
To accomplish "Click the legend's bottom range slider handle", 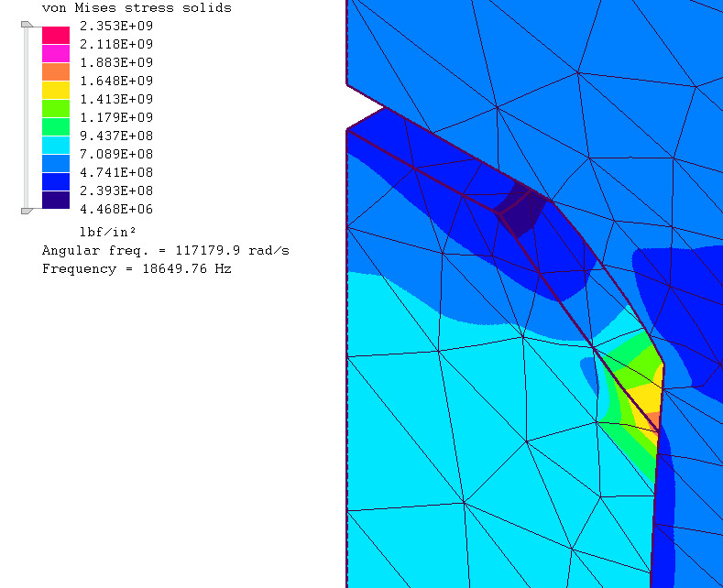I will click(27, 211).
